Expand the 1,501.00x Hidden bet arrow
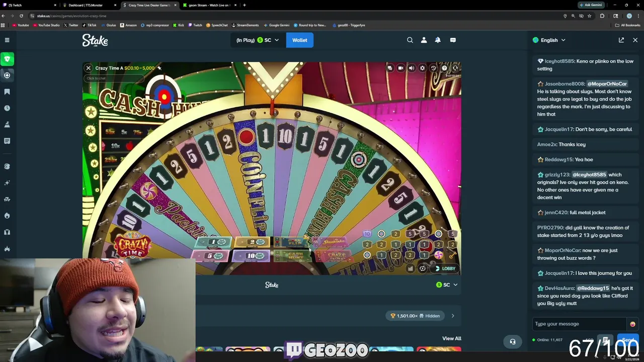The height and width of the screenshot is (362, 644). tap(453, 316)
